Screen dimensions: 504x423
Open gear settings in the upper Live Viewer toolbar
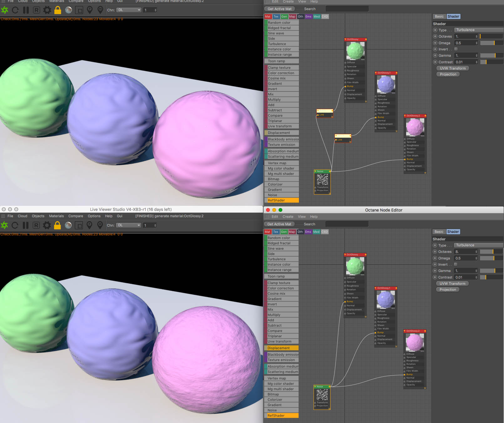47,10
